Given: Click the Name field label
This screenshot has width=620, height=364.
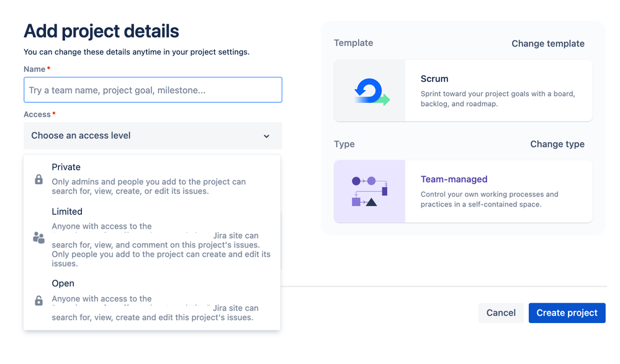Looking at the screenshot, I should click(34, 69).
